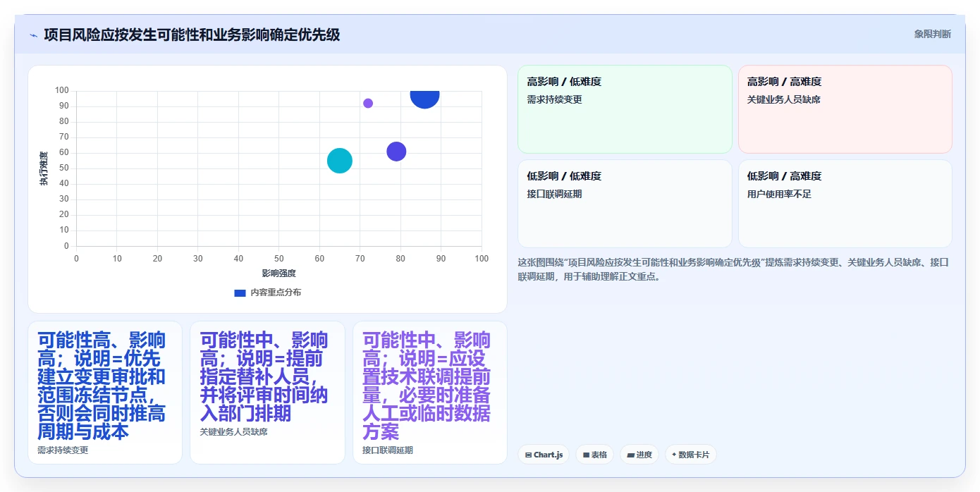Click the 进度 tag chip
Viewport: 980px width, 492px height.
coord(639,455)
